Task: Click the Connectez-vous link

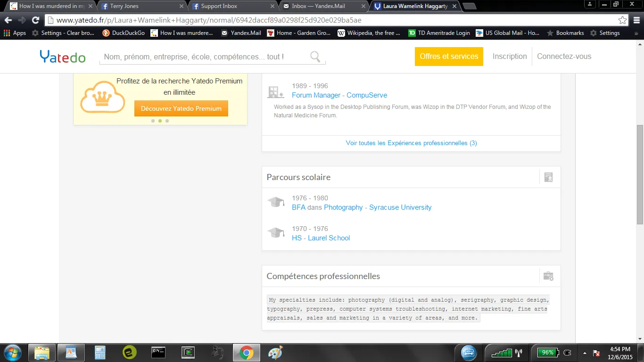Action: pos(564,57)
